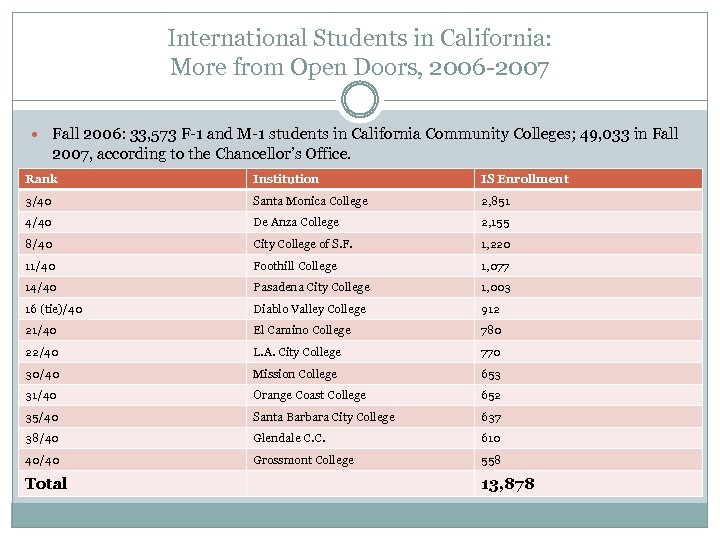The height and width of the screenshot is (540, 720).
Task: Select the El Camino College cell
Action: (x=302, y=330)
